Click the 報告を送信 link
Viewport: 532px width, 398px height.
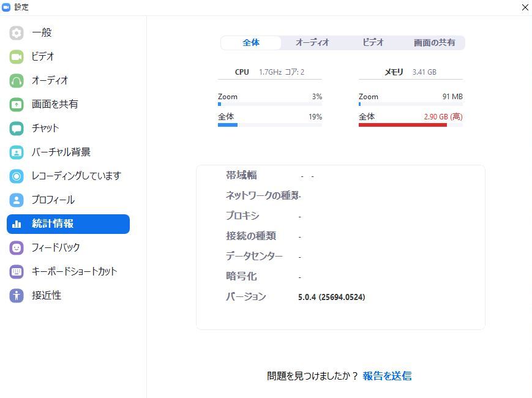(x=387, y=376)
